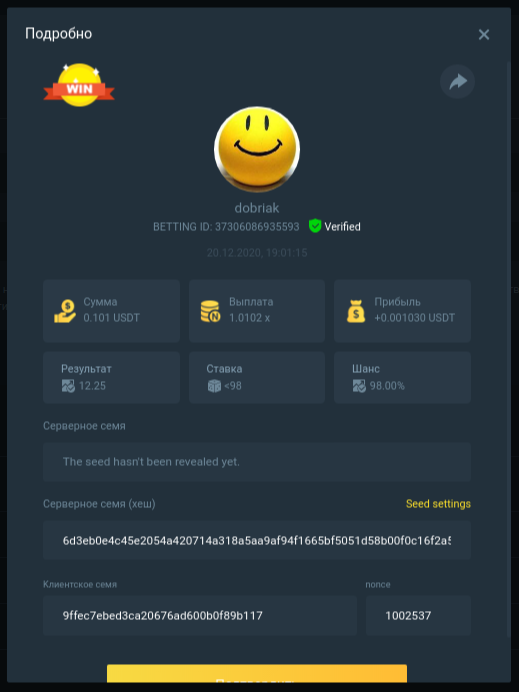Open Seed settings link
519x692 pixels.
pos(438,504)
